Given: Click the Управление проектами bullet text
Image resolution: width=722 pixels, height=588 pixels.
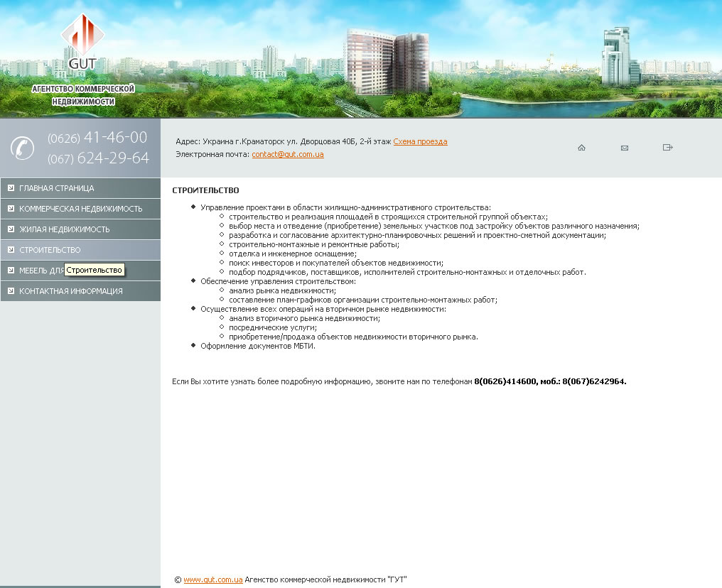Looking at the screenshot, I should (x=345, y=207).
